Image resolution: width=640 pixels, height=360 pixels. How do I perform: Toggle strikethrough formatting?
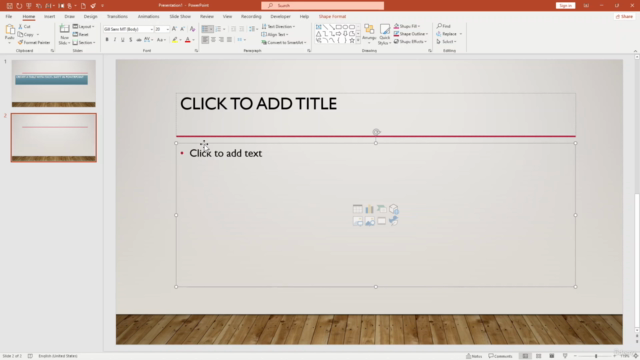coord(139,40)
